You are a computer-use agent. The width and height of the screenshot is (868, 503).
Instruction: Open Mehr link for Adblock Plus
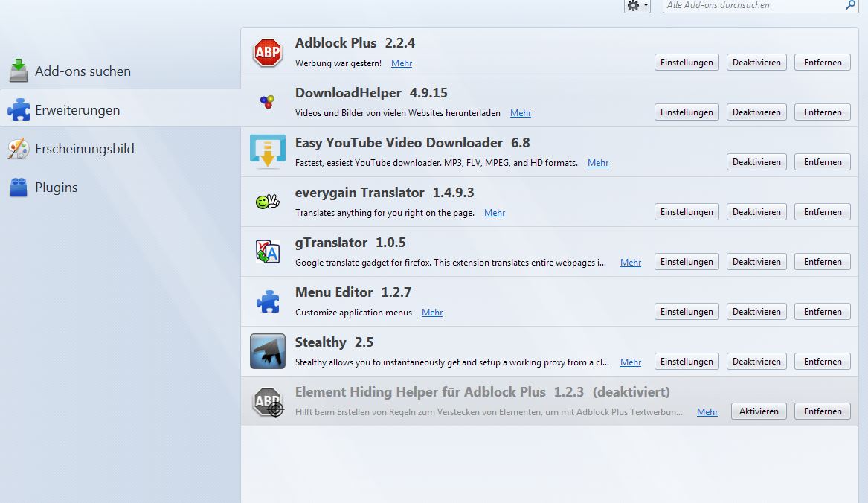(x=402, y=63)
